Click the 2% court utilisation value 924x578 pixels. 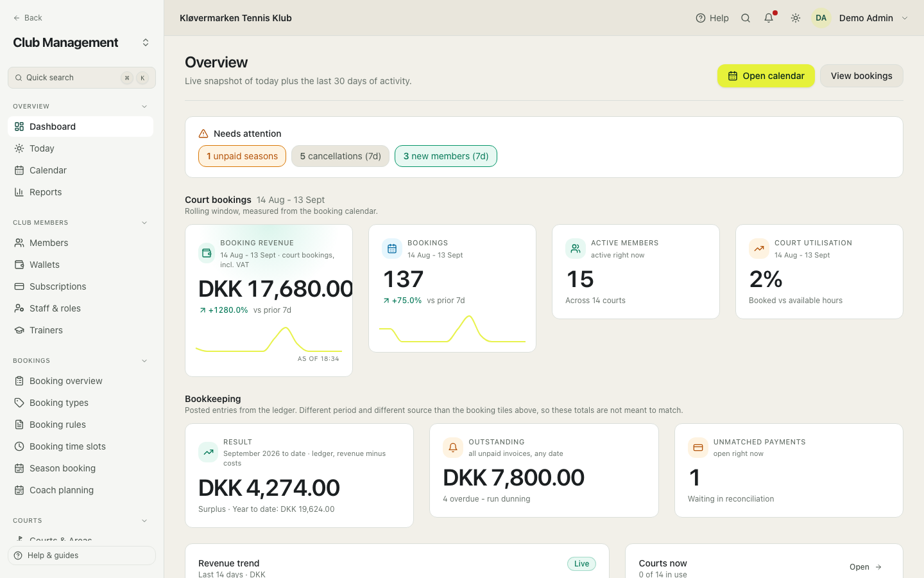pyautogui.click(x=766, y=279)
